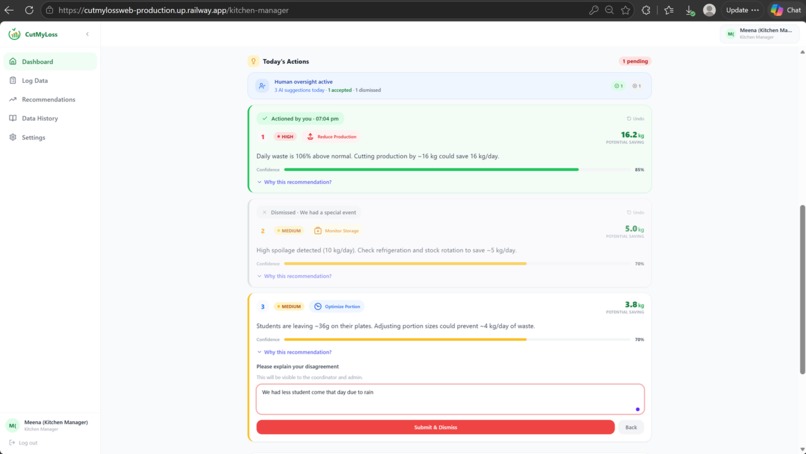Viewport: 806px width, 454px height.
Task: Open the Copilot Chat button
Action: (786, 10)
